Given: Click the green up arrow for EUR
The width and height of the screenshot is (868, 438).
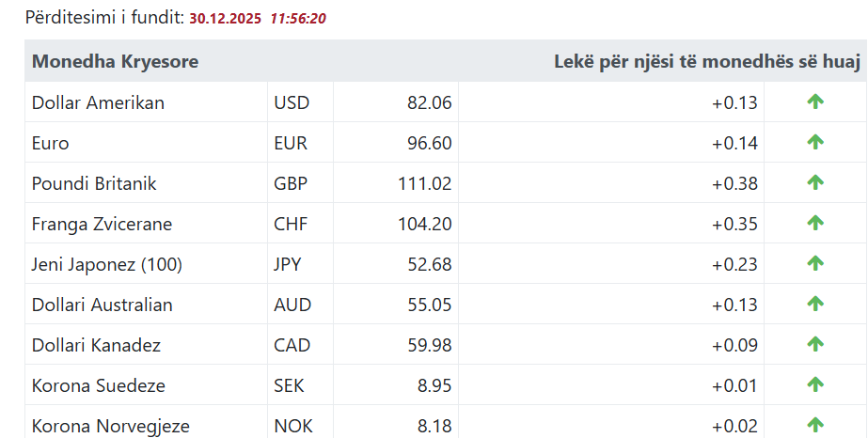Looking at the screenshot, I should tap(815, 143).
